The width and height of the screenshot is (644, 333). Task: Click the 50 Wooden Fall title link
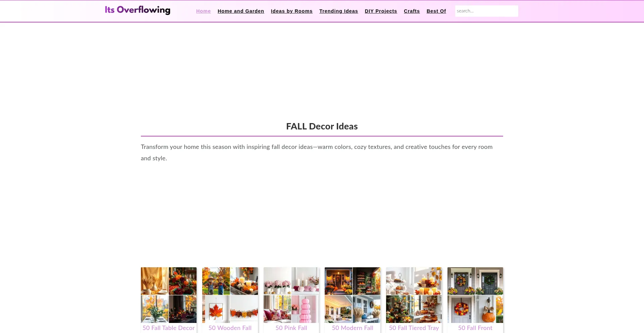click(230, 328)
